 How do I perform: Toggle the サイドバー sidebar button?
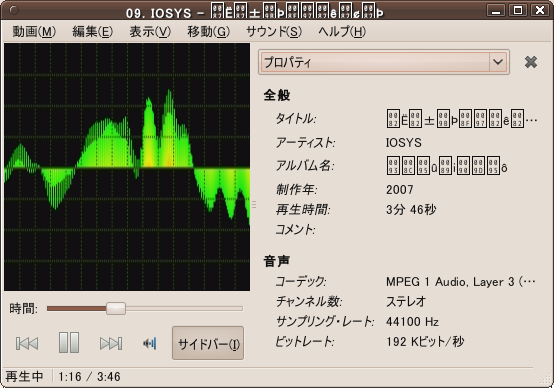pyautogui.click(x=208, y=343)
